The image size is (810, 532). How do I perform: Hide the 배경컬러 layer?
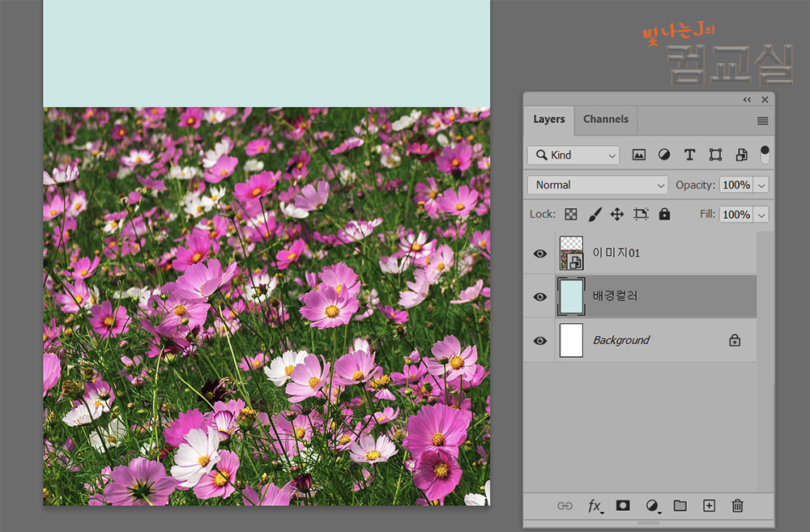click(540, 296)
